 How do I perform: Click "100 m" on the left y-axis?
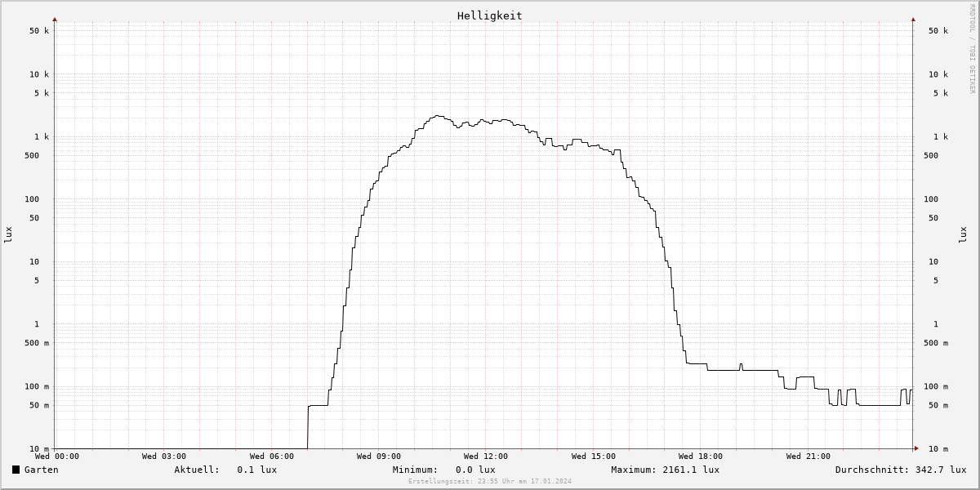point(37,387)
